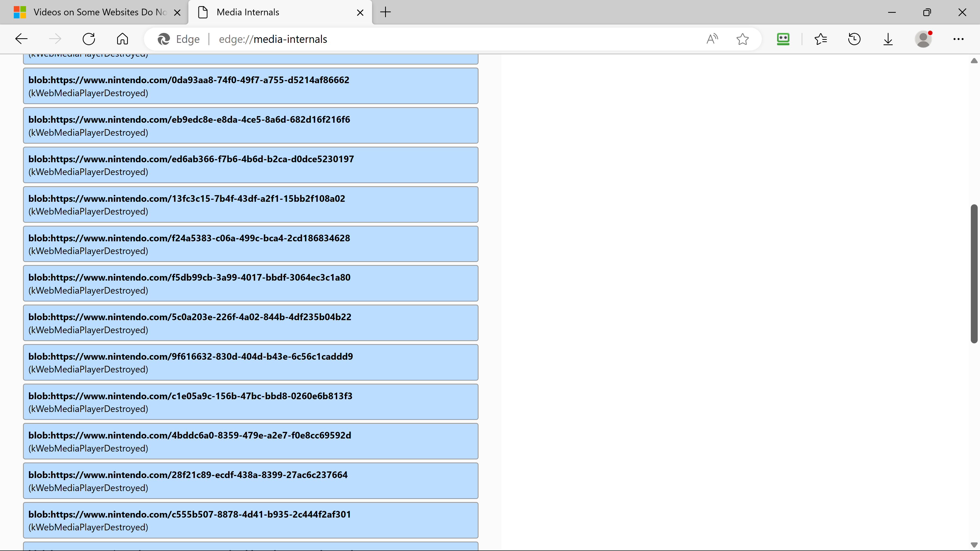Activate Read aloud icon in address bar
Viewport: 980px width, 551px height.
712,39
